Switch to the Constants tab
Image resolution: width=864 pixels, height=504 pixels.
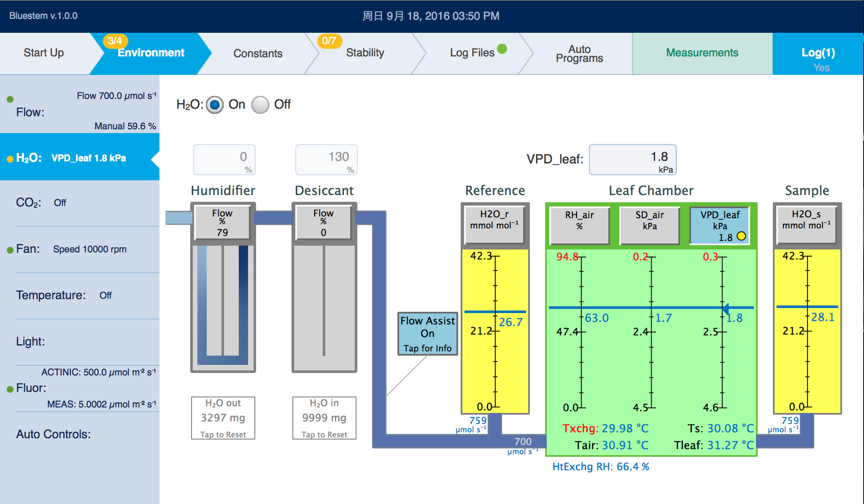(258, 54)
